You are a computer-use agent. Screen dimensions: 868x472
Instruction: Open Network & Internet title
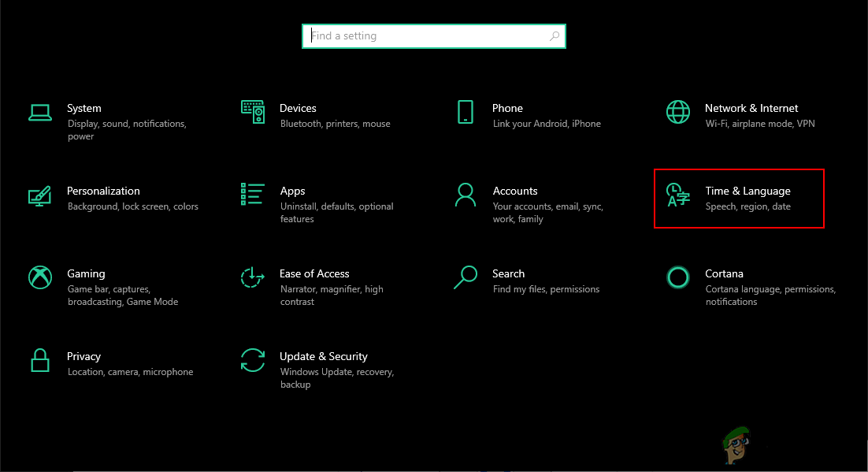(x=751, y=108)
